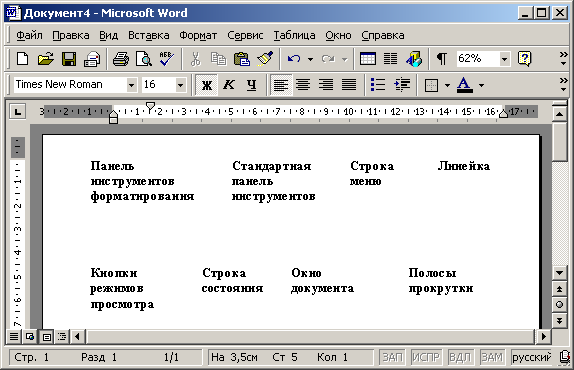Open the Сервис menu

(x=245, y=35)
